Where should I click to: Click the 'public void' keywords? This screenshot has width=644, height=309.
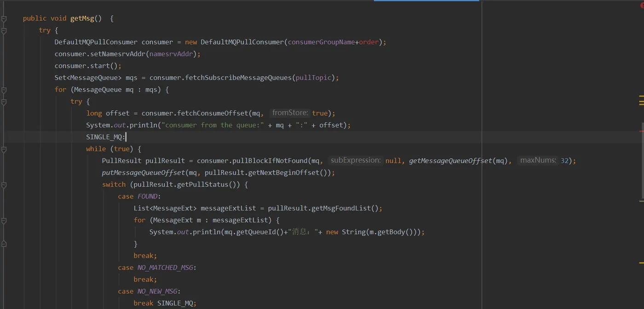coord(45,18)
